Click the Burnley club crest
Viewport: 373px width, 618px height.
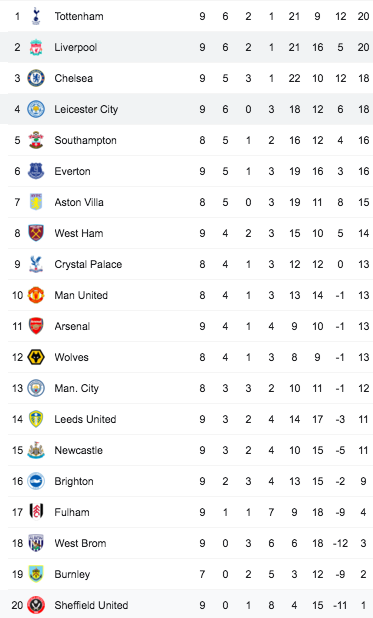coord(36,574)
